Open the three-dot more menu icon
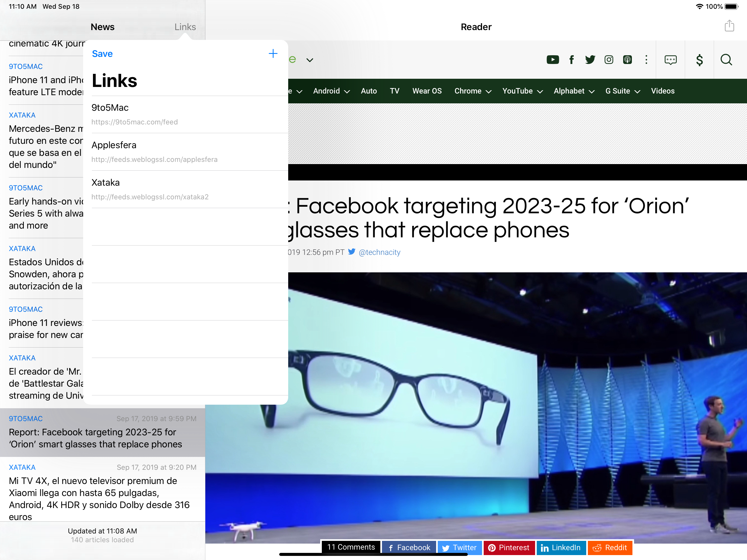This screenshot has height=560, width=747. 646,60
